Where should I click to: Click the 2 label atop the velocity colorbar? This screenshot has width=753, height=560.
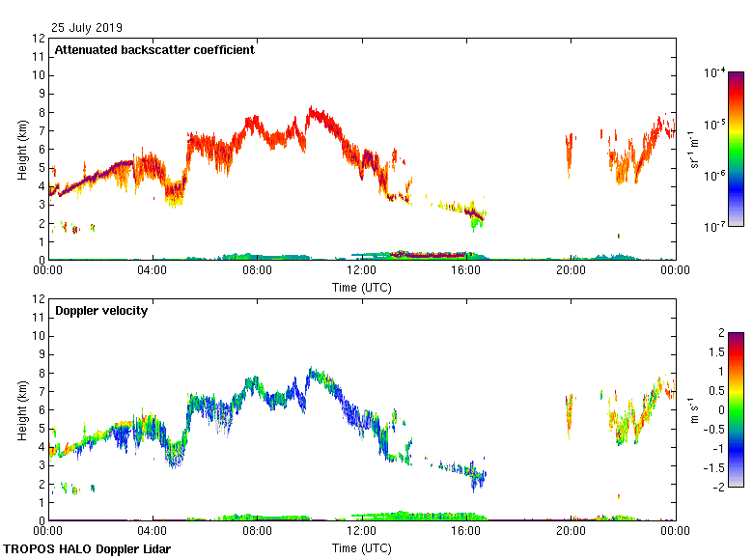[x=719, y=333]
